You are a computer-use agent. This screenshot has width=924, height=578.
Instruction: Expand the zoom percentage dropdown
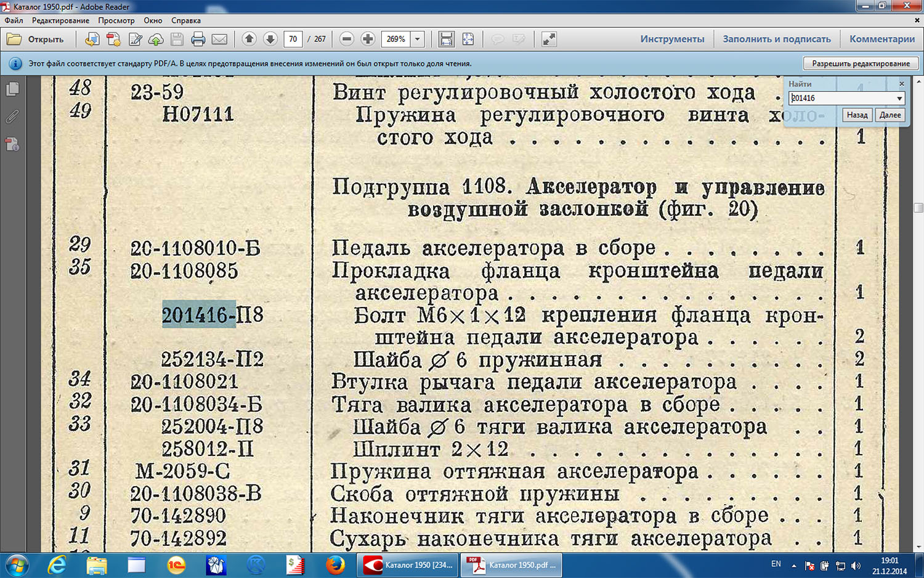(x=418, y=39)
